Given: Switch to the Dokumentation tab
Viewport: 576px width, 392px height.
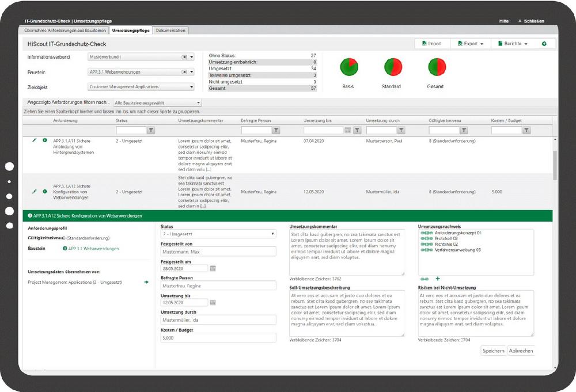Looking at the screenshot, I should coord(170,30).
